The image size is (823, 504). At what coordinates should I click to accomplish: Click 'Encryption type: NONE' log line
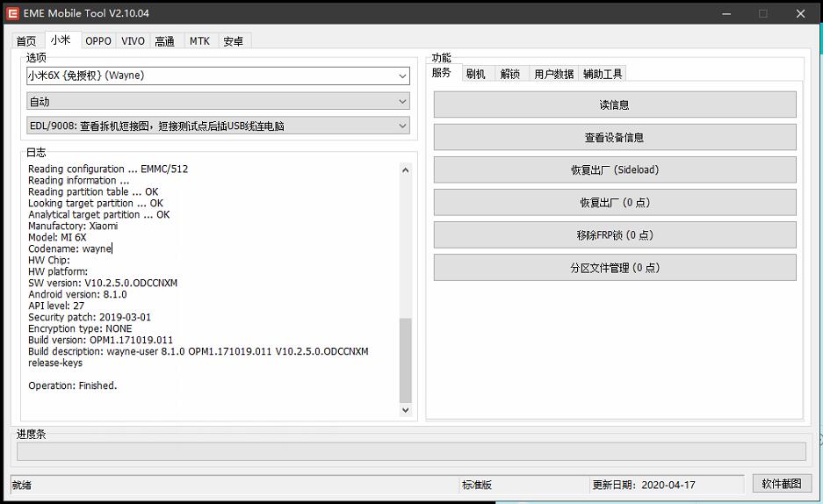[80, 329]
